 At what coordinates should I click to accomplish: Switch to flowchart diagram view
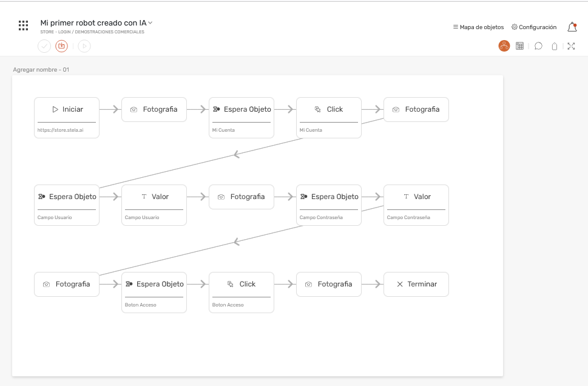point(504,46)
